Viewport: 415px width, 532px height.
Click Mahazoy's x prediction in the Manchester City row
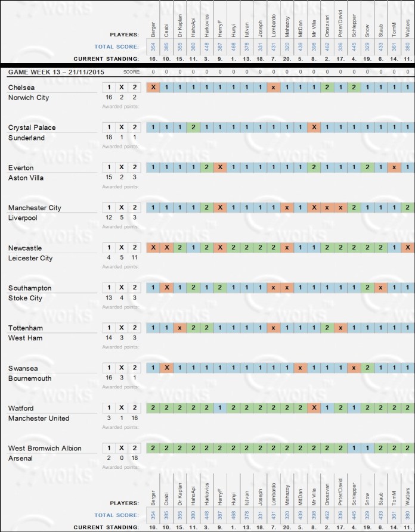[x=287, y=207]
